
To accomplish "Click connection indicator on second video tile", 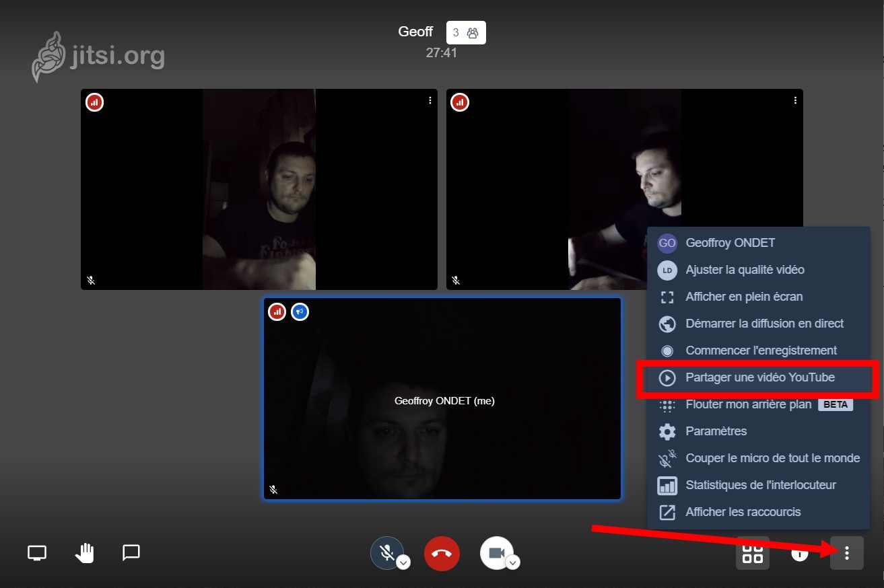I will pyautogui.click(x=460, y=103).
